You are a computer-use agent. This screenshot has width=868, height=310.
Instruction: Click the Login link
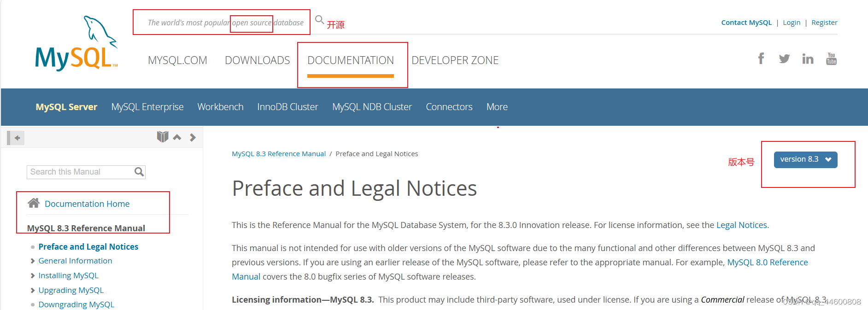point(792,23)
